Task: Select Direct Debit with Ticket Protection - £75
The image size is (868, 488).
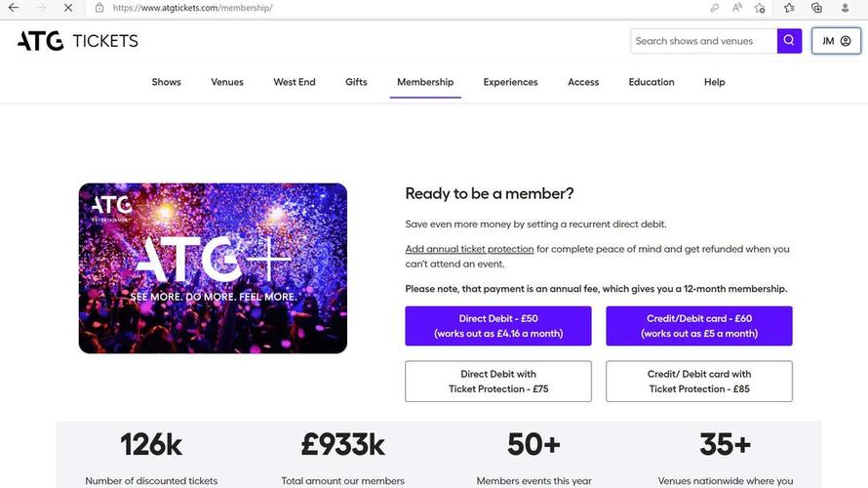Action: coord(498,382)
